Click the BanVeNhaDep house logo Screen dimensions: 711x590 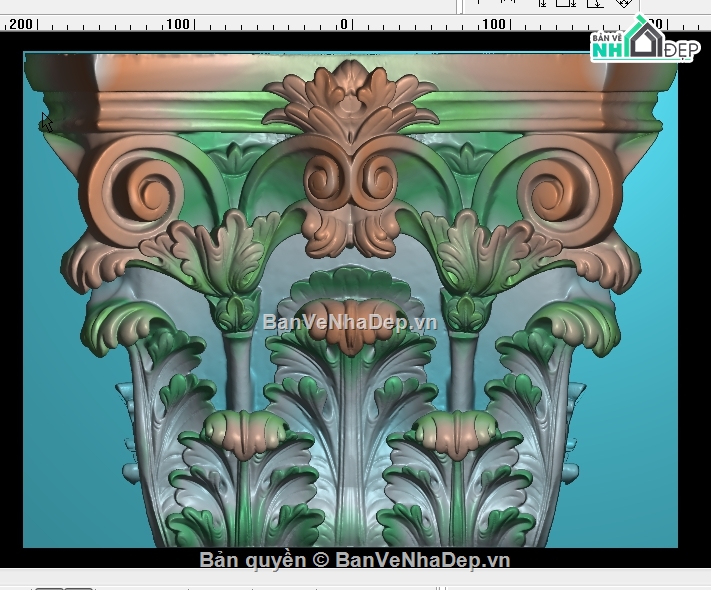(x=644, y=42)
